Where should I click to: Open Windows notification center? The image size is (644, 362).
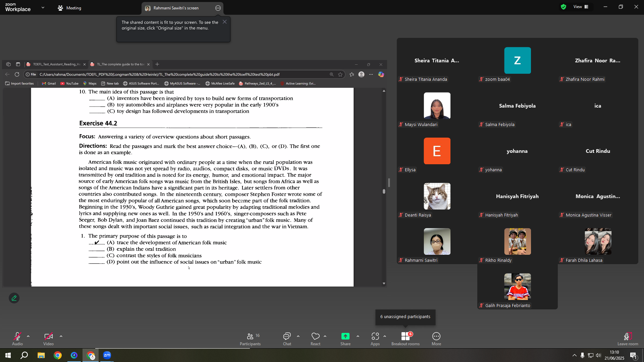click(633, 356)
